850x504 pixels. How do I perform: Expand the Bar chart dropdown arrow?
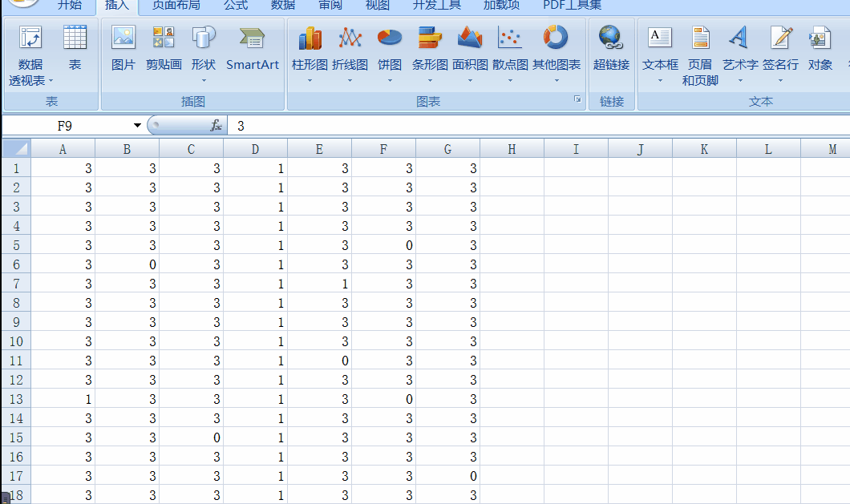pos(430,81)
